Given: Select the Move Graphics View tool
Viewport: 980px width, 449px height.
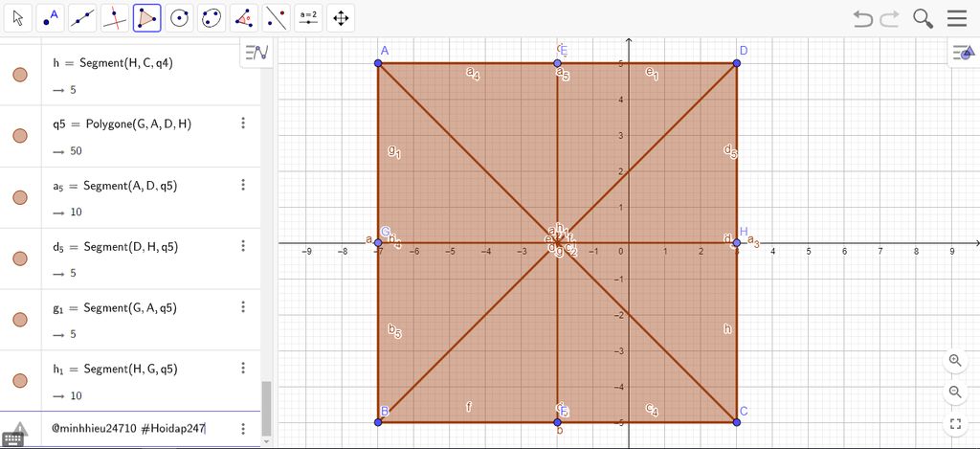Looking at the screenshot, I should pos(341,18).
